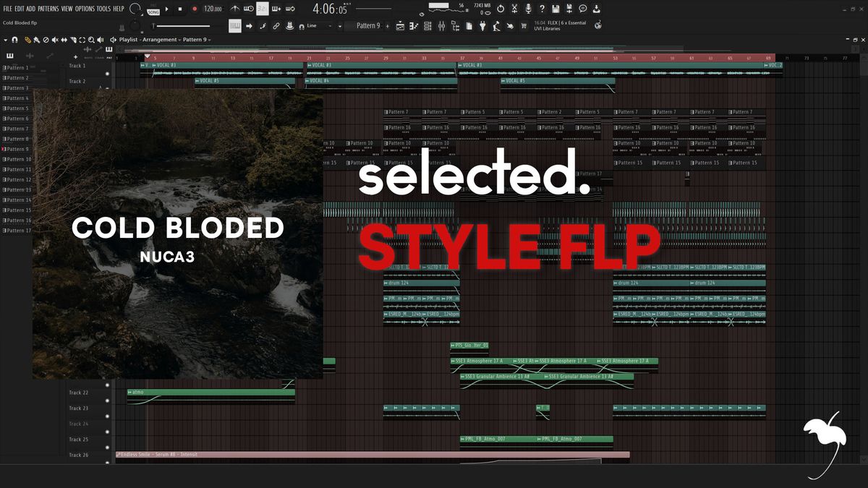Toggle the Song/Pattern mode switch
The width and height of the screenshot is (868, 488).
[x=153, y=10]
